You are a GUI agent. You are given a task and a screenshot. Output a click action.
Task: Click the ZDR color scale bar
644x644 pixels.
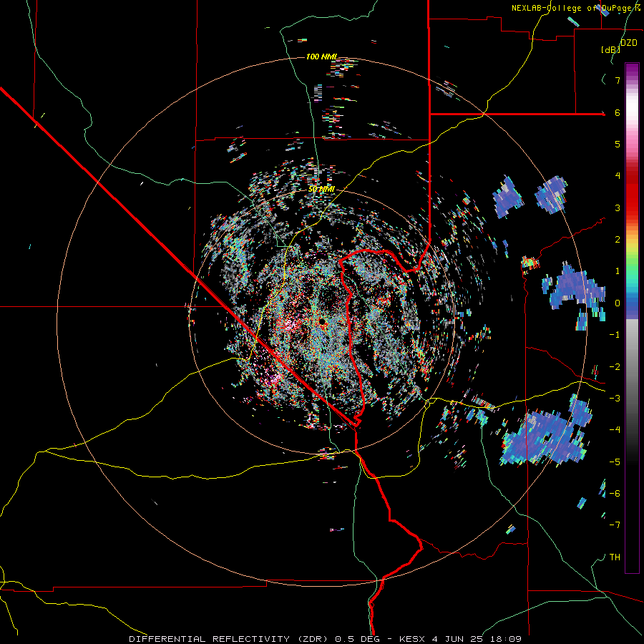[632, 318]
